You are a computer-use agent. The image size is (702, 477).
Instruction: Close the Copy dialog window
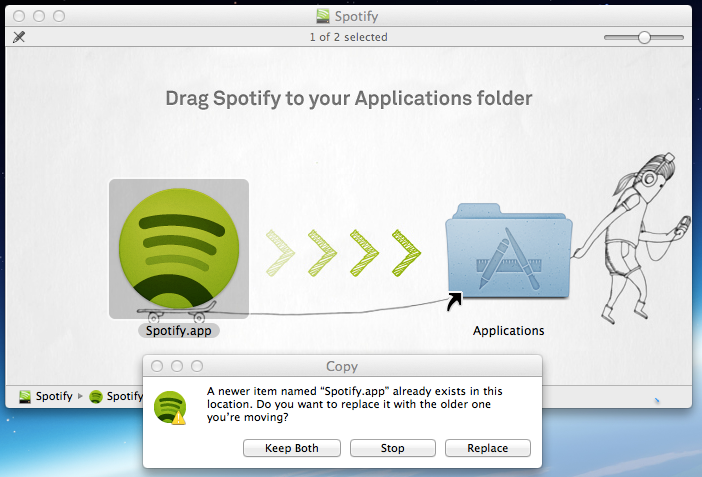157,366
